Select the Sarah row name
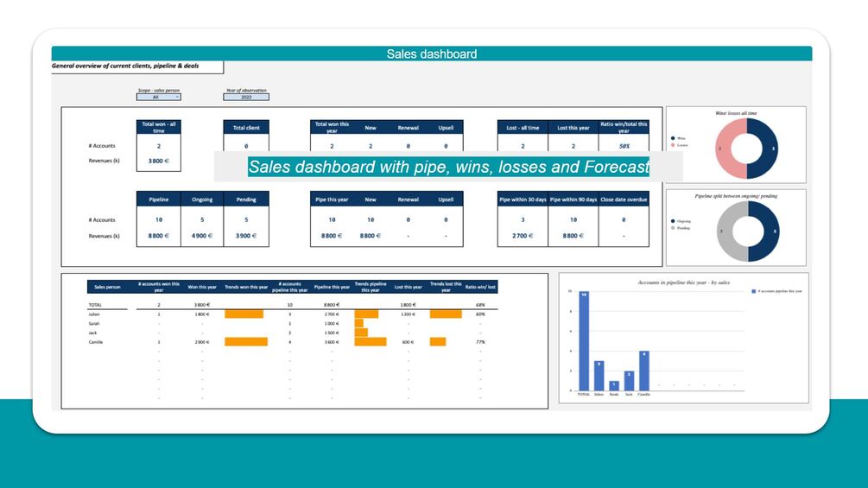Screen dimensions: 868x488 94,324
